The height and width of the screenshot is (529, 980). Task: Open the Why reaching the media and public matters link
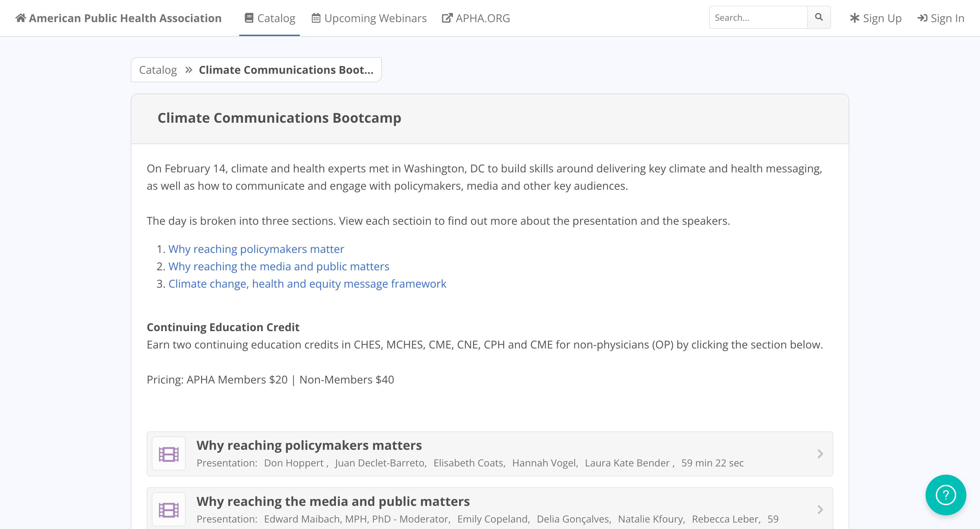279,267
